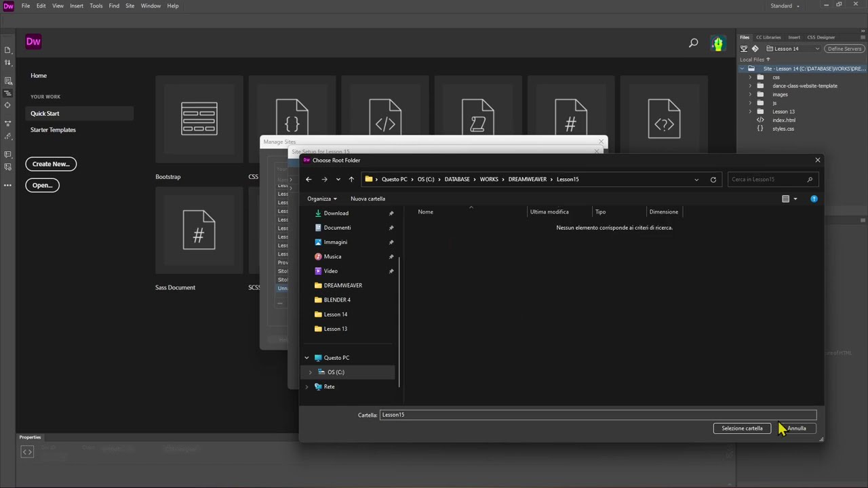
Task: Toggle the Visual Media Queries bar icon
Action: (x=7, y=94)
